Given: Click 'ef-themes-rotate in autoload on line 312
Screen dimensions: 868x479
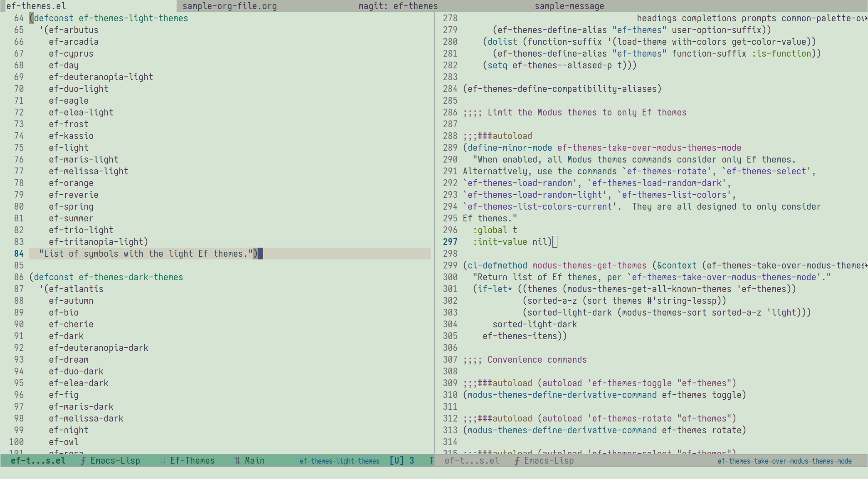Looking at the screenshot, I should [x=629, y=418].
